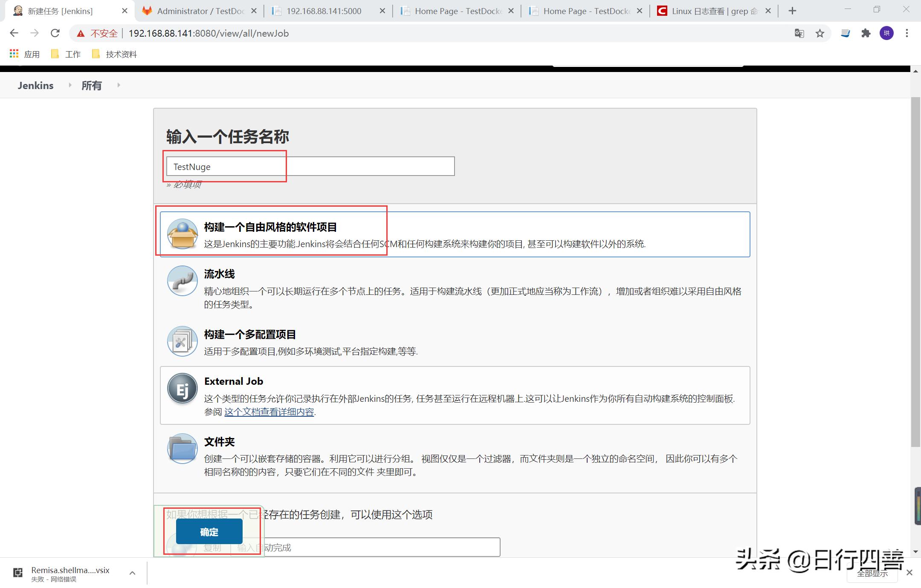Select the freestyle software project package icon
This screenshot has width=921, height=588.
pos(182,234)
